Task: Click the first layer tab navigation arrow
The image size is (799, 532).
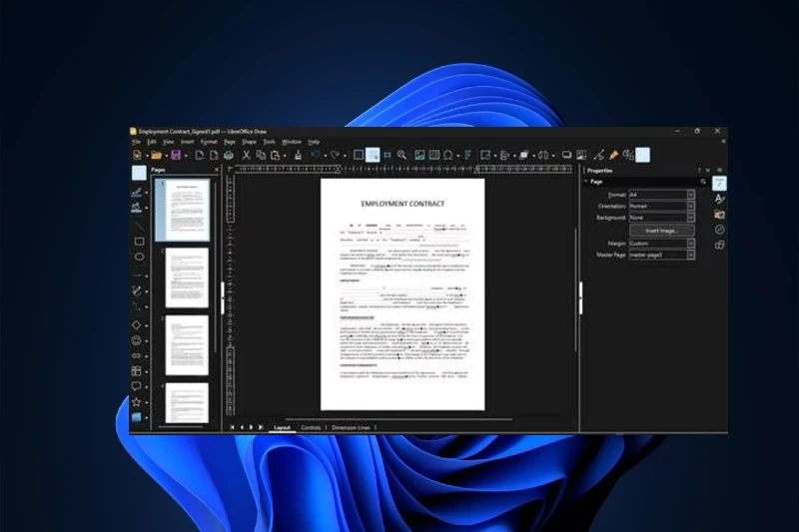Action: pos(233,427)
